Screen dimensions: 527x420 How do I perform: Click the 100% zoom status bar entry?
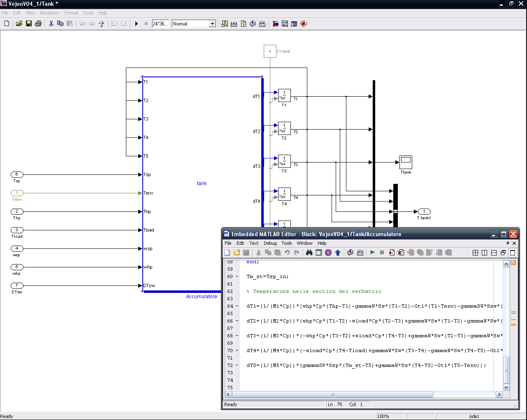coord(383,416)
